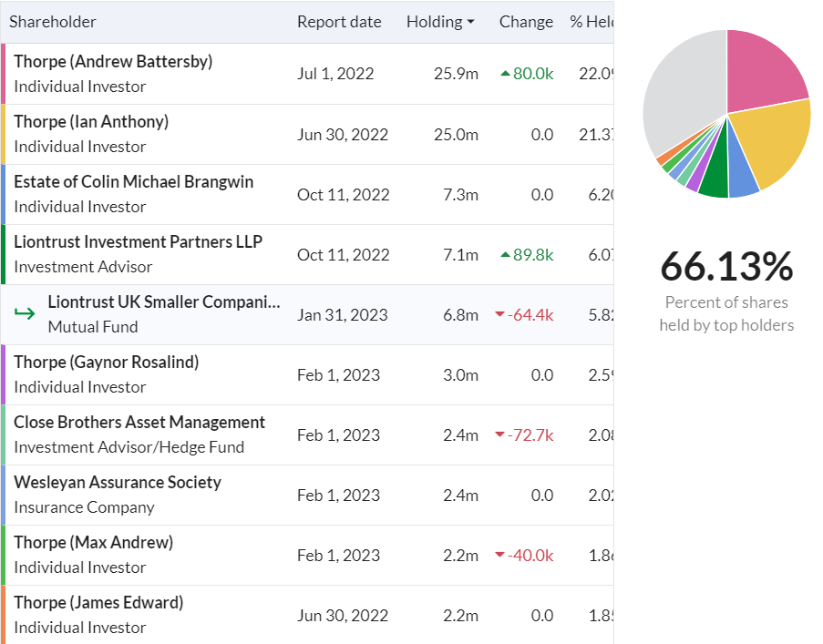Click the Jan 31, 2023 report date
The image size is (823, 644).
click(342, 315)
